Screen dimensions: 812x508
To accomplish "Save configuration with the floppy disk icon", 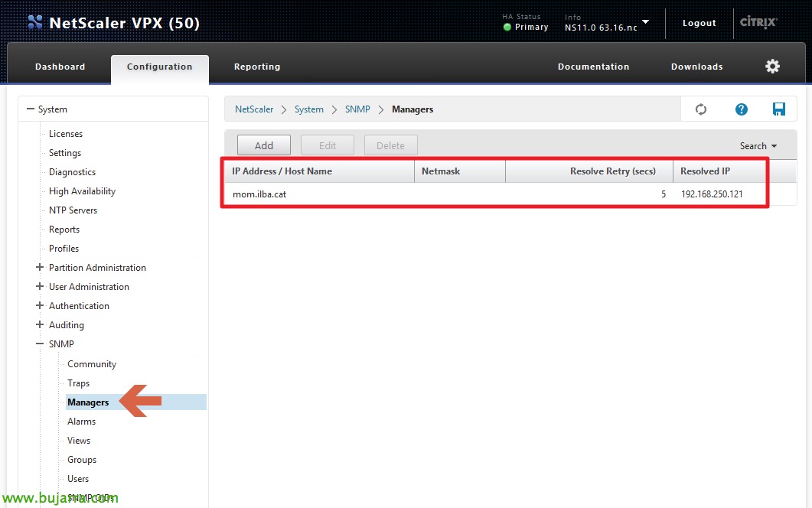I will 779,109.
